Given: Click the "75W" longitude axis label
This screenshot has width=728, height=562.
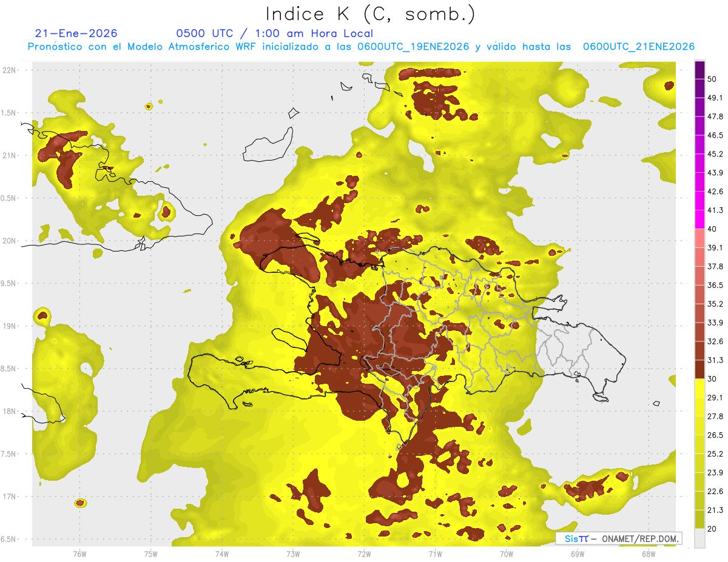Looking at the screenshot, I should coord(151,554).
